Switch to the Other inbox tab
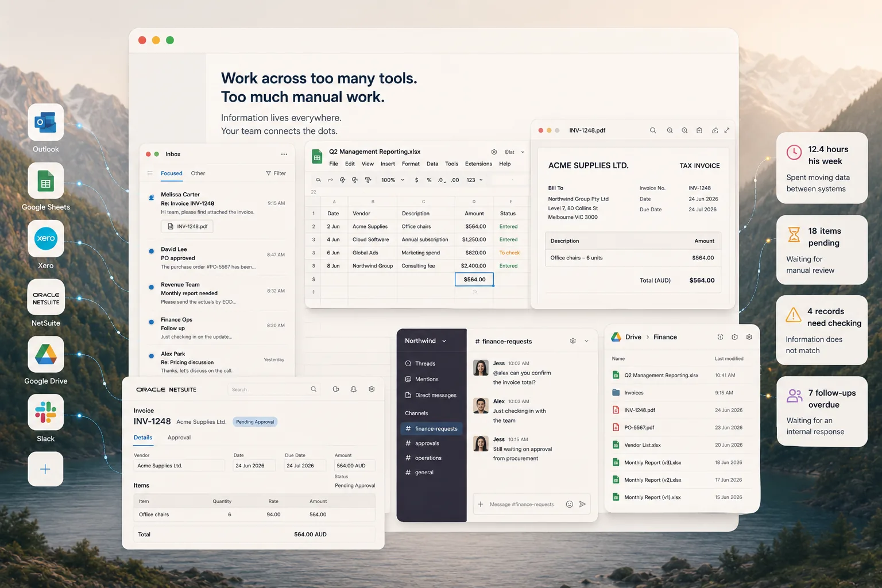The image size is (882, 588). click(198, 173)
